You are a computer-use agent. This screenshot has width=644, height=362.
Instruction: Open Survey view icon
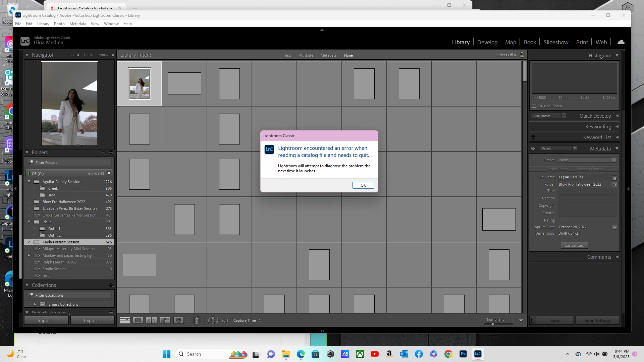click(x=165, y=320)
